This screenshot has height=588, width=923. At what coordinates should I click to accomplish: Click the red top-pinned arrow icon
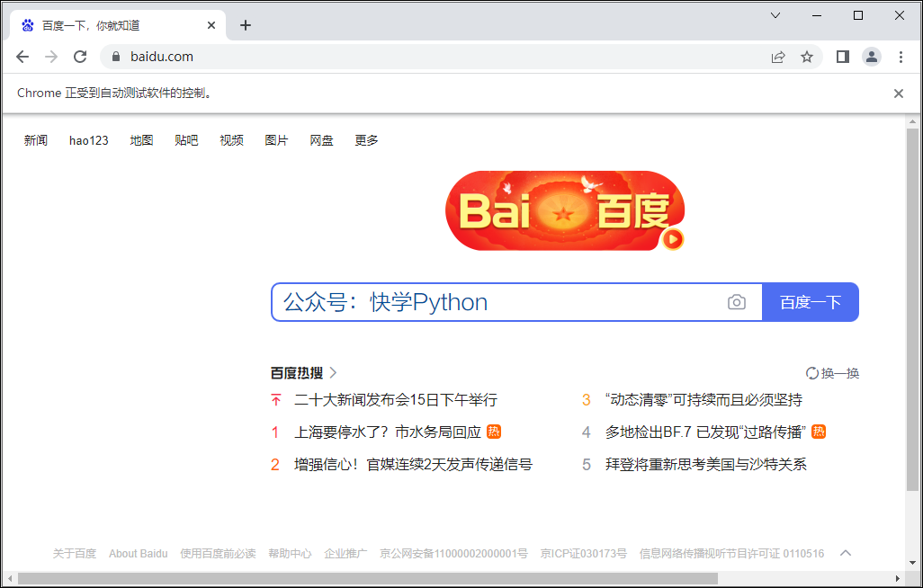275,400
